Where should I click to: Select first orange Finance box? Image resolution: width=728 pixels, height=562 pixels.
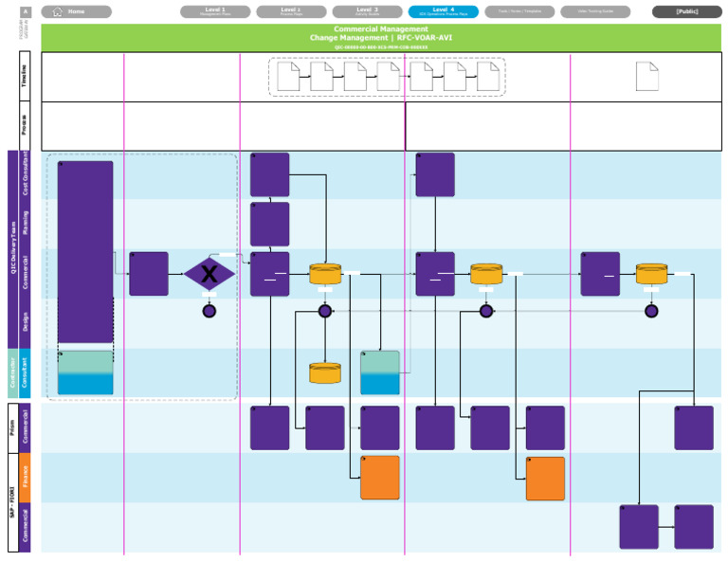click(x=380, y=478)
